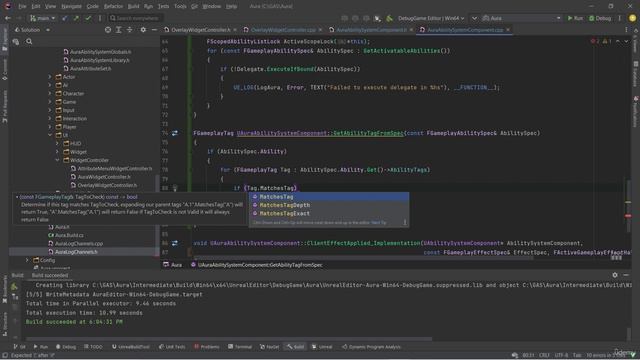Viewport: 640px width, 360px height.
Task: Open the main git branch dropdown
Action: pyautogui.click(x=42, y=18)
